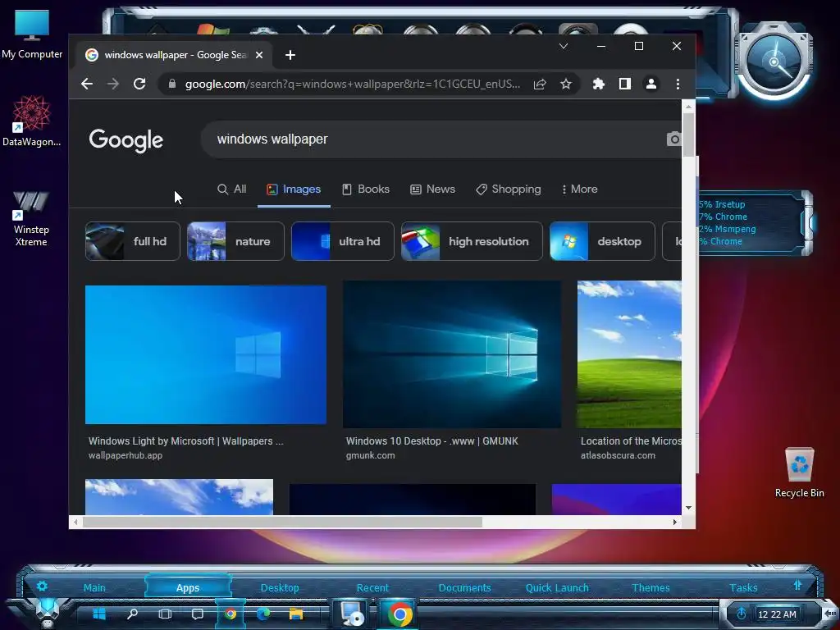Click the URL address bar
The image size is (840, 630).
[352, 84]
